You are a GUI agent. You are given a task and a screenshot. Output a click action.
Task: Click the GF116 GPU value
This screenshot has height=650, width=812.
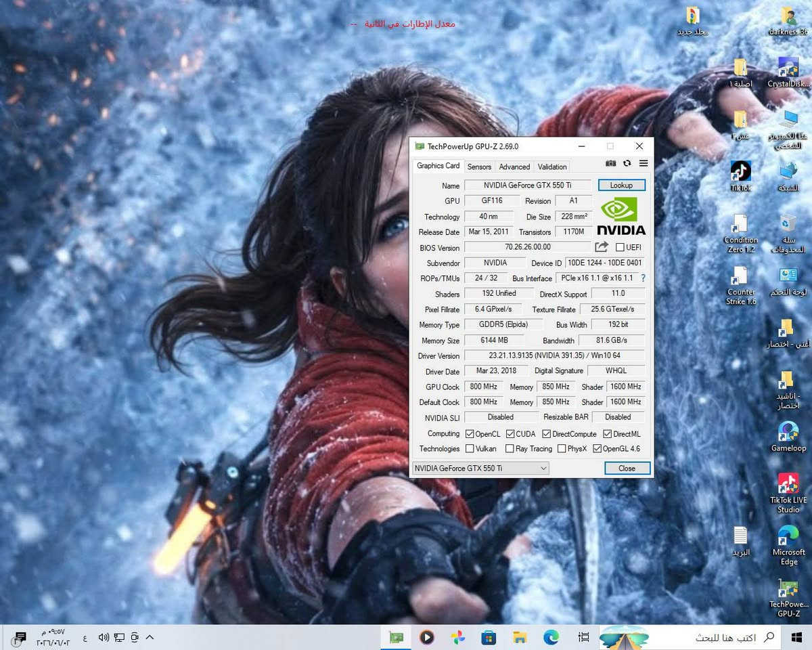492,200
